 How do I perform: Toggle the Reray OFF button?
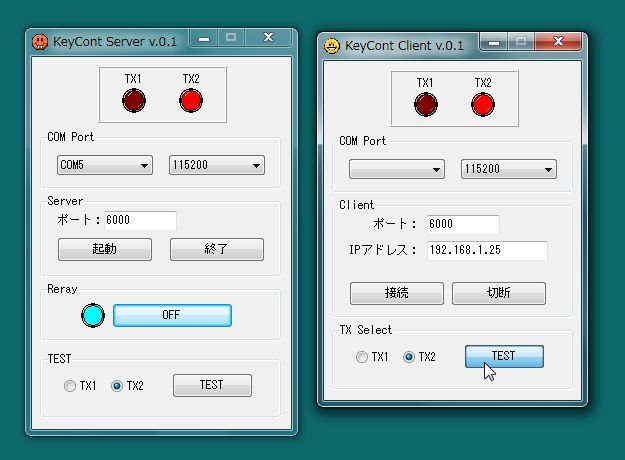pos(172,315)
